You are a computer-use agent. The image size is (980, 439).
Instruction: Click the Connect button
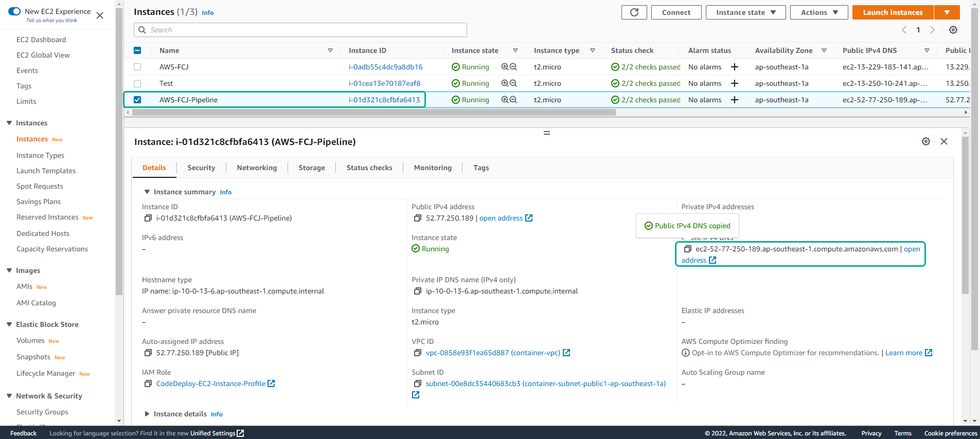676,12
